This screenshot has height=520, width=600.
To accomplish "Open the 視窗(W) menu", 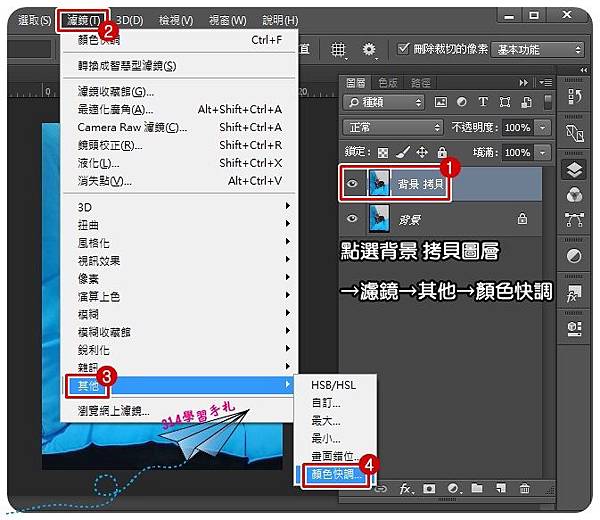I will [x=228, y=20].
